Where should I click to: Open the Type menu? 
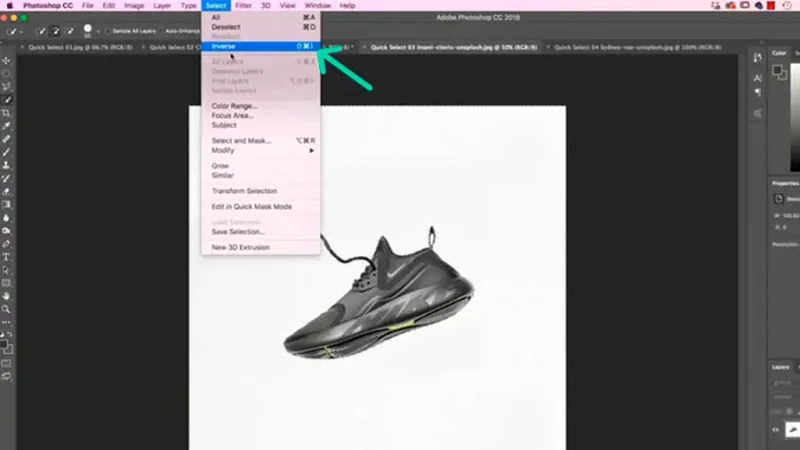(189, 6)
